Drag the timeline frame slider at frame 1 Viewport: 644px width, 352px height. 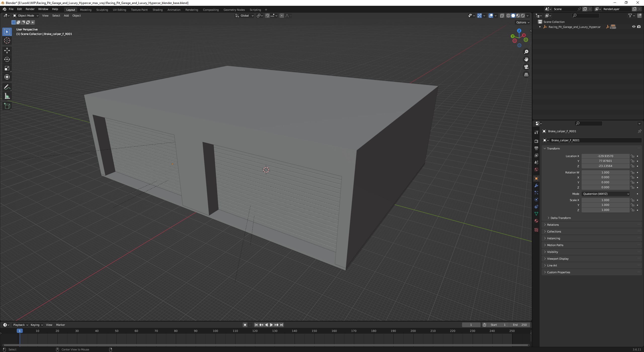tap(19, 331)
